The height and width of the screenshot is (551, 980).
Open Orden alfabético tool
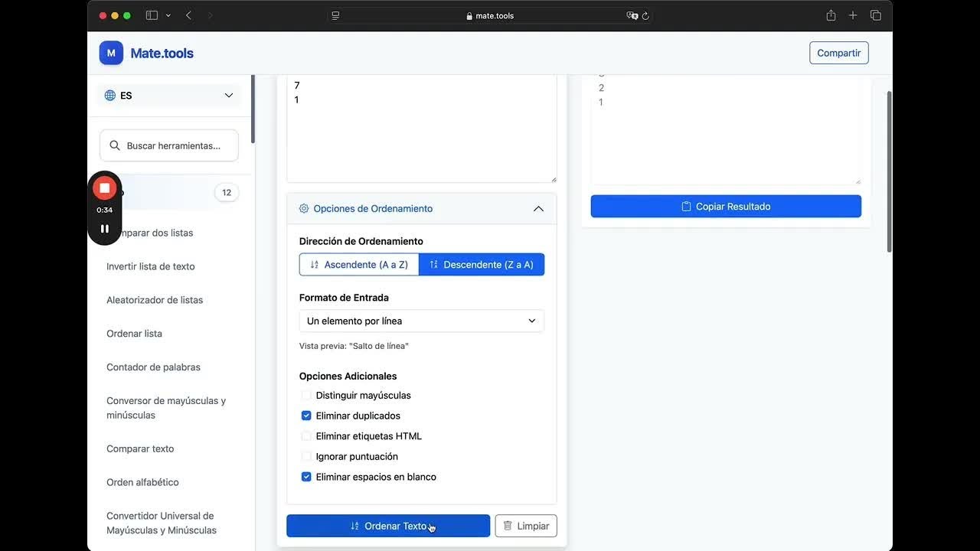click(142, 482)
